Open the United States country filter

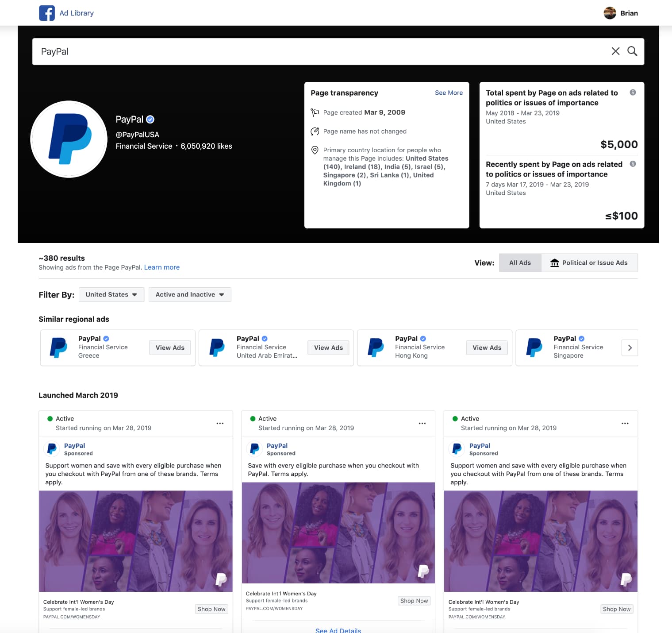pyautogui.click(x=111, y=295)
